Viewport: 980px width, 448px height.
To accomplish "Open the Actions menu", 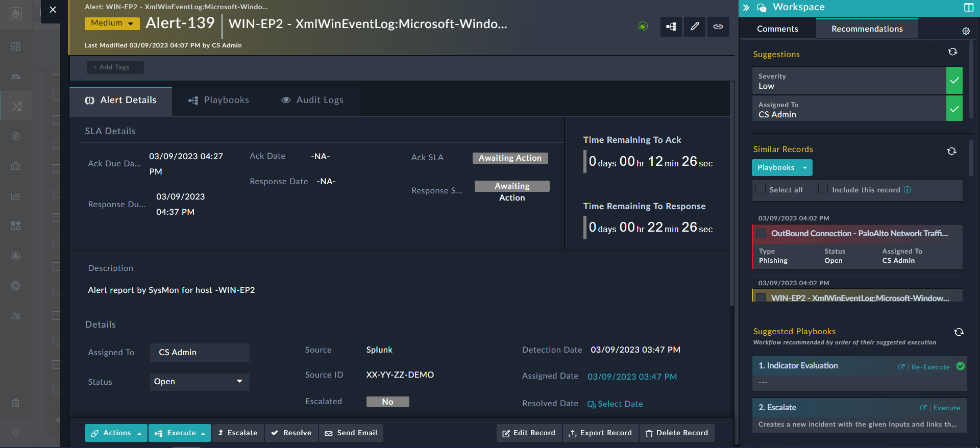I will [116, 433].
